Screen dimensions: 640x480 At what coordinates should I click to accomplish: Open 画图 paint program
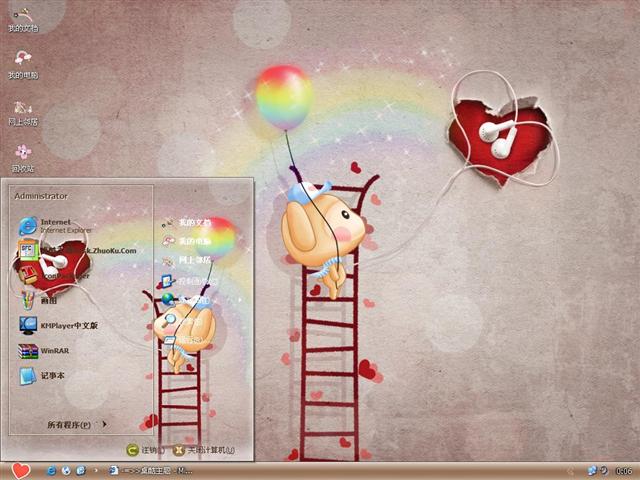39,300
